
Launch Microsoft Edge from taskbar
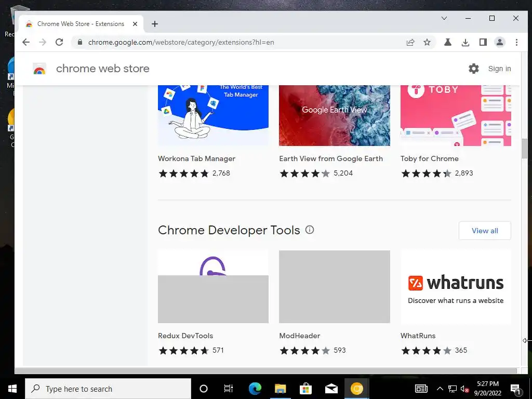[x=255, y=389]
